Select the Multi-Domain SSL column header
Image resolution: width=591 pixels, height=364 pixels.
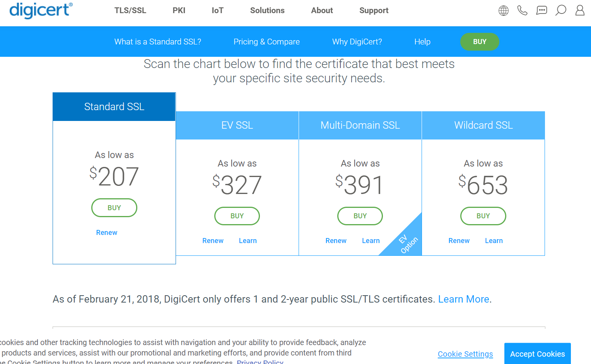coord(360,125)
